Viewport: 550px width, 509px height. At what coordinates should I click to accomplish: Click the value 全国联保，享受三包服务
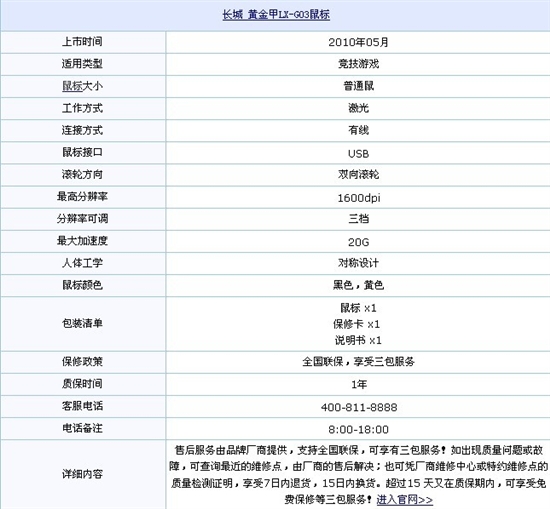(358, 362)
